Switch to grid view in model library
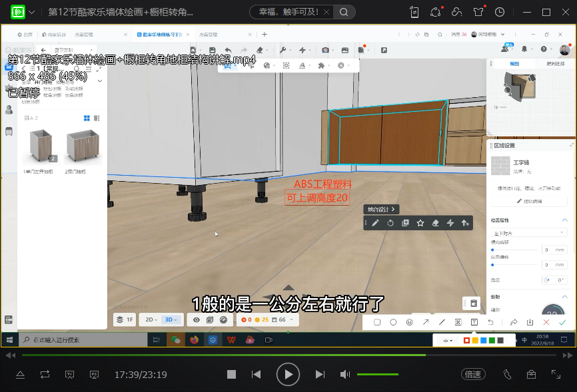Image resolution: width=577 pixels, height=392 pixels. coord(87,118)
